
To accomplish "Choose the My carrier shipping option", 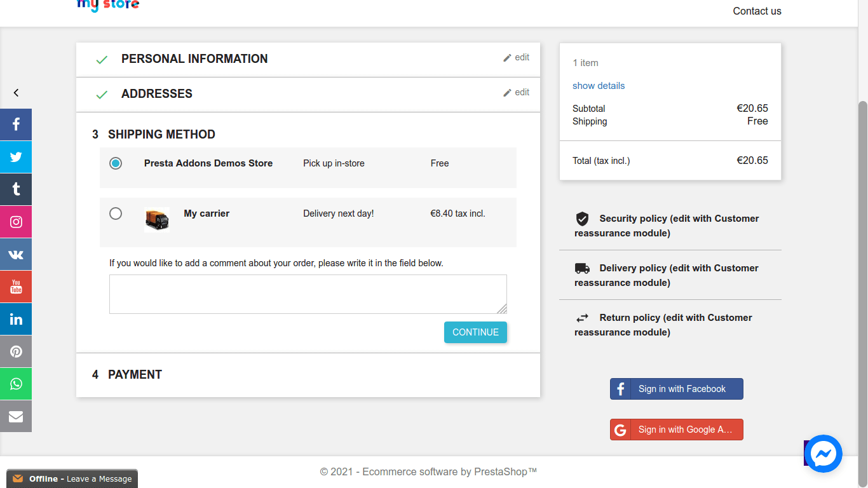I will pos(116,213).
